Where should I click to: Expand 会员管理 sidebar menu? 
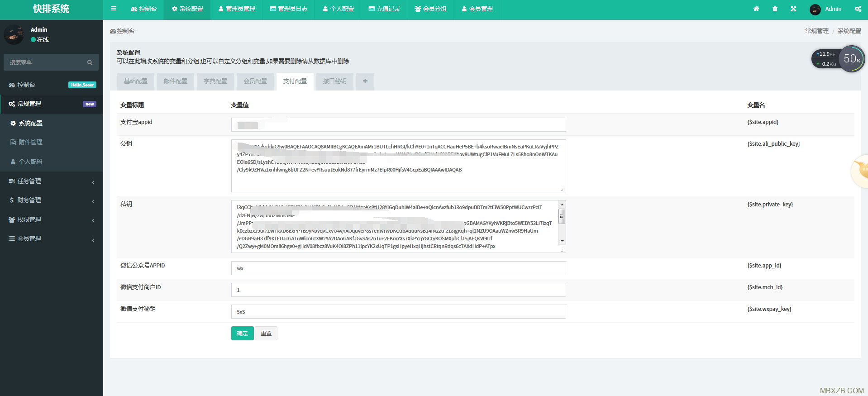click(x=52, y=239)
